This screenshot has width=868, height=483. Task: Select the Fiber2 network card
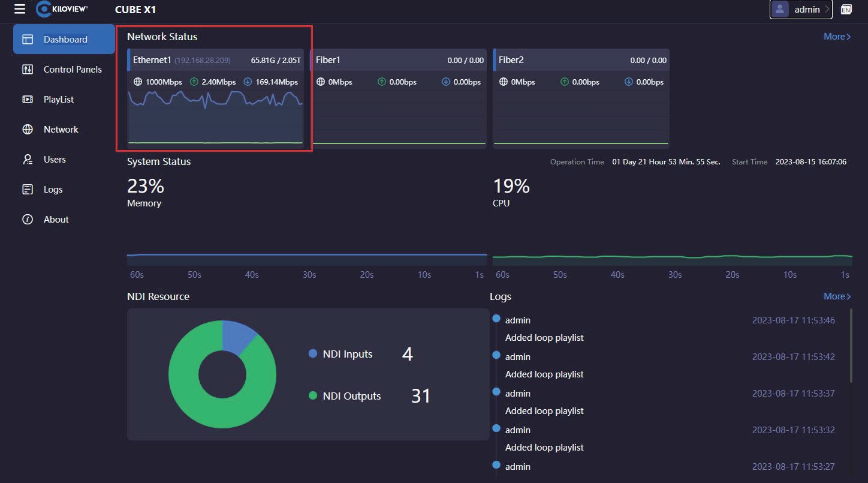click(581, 98)
